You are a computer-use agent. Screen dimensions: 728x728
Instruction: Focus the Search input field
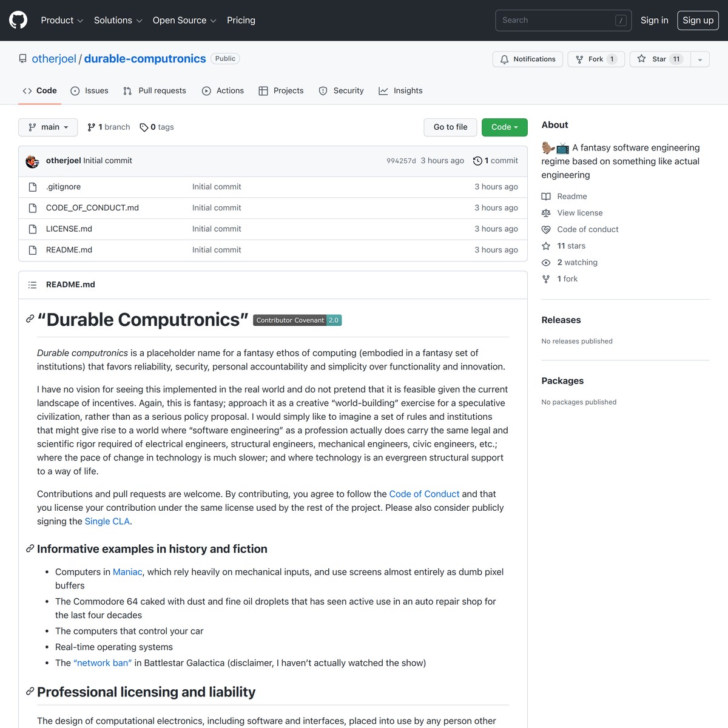pos(564,20)
